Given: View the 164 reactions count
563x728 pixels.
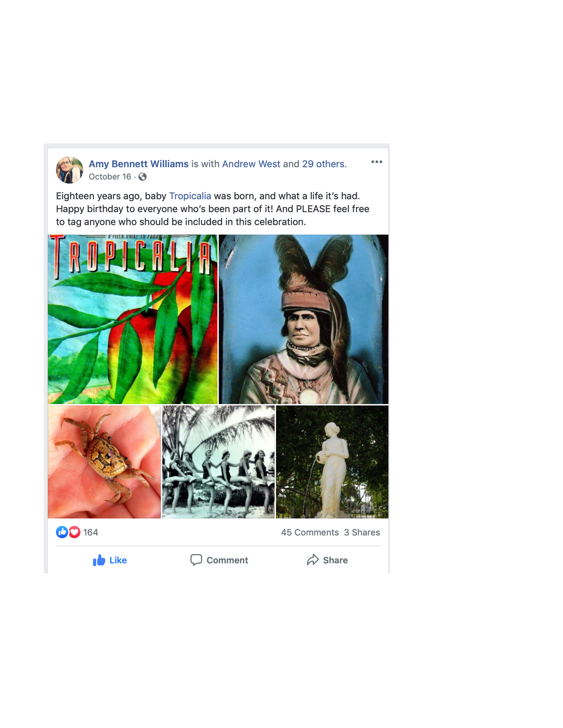Looking at the screenshot, I should (90, 532).
